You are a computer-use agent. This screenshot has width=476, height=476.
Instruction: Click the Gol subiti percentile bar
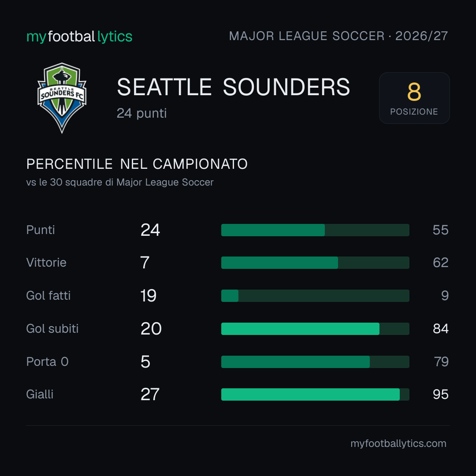coord(315,329)
